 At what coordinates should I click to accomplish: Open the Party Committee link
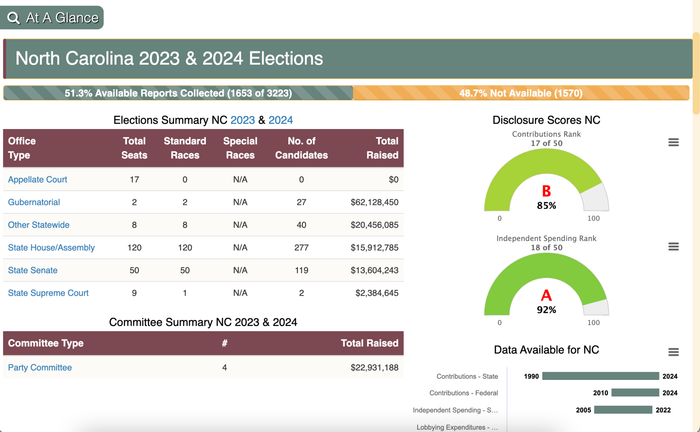pyautogui.click(x=40, y=368)
